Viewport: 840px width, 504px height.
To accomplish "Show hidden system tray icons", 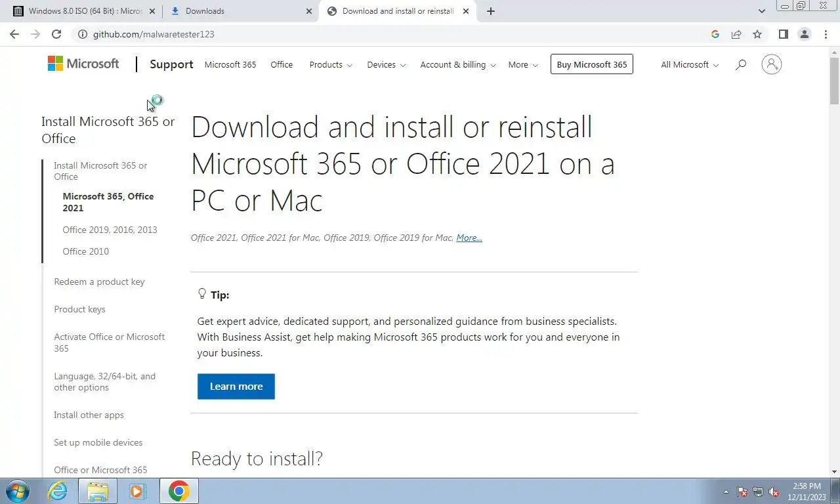I will [x=726, y=492].
